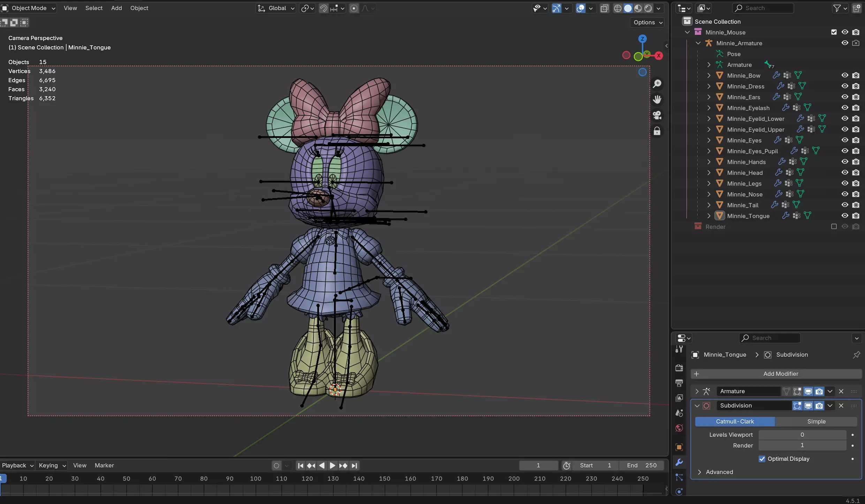This screenshot has height=504, width=865.
Task: Adjust the Levels Viewport value field
Action: coord(802,435)
